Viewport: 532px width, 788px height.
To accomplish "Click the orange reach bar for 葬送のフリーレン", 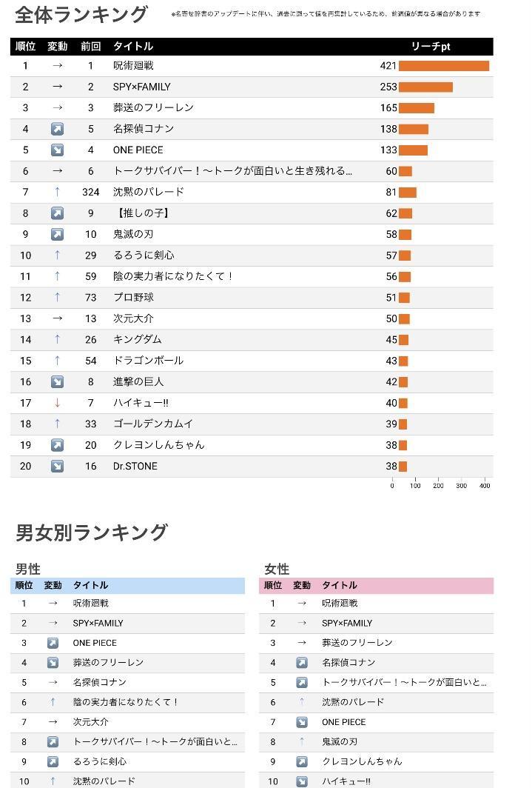I will 417,108.
